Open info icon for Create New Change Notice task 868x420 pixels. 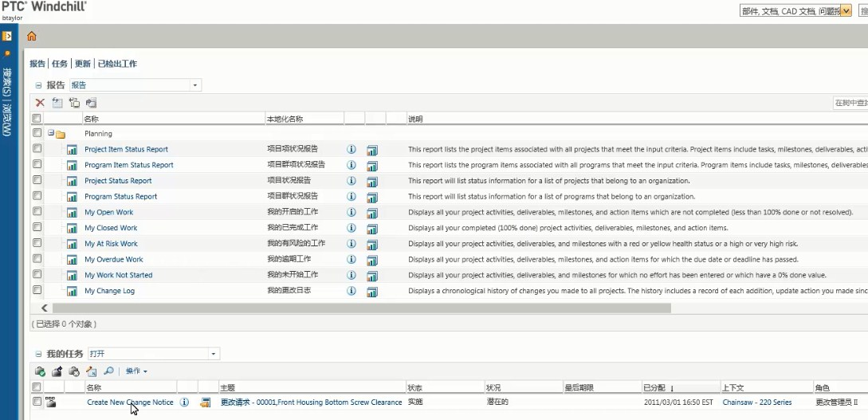click(184, 402)
